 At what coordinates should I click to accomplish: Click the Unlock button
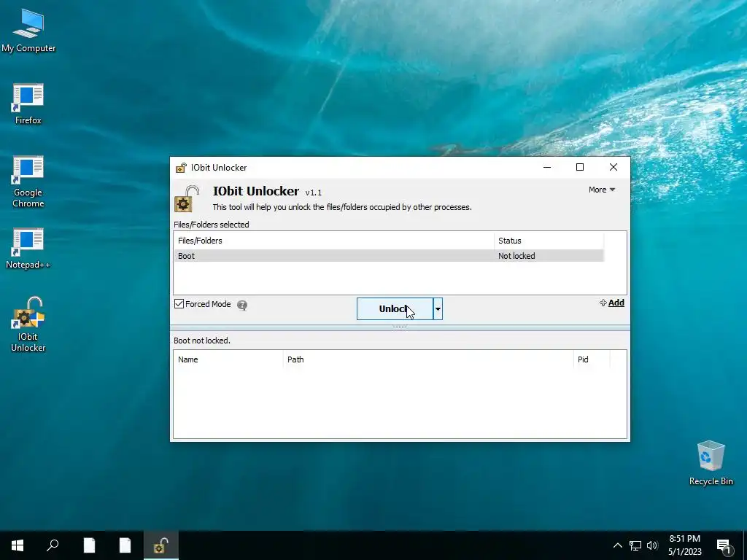pos(395,309)
